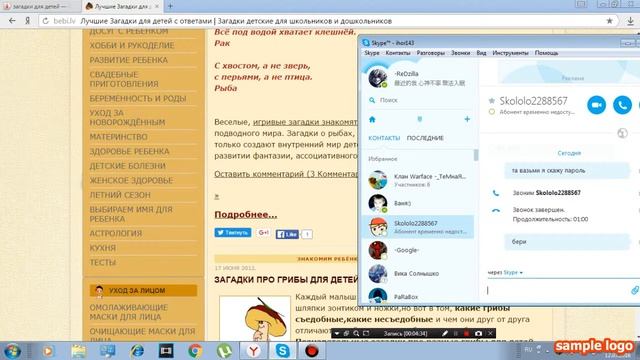Screen dimensions: 640x360
Task: Reload the browser page
Action: click(46, 21)
